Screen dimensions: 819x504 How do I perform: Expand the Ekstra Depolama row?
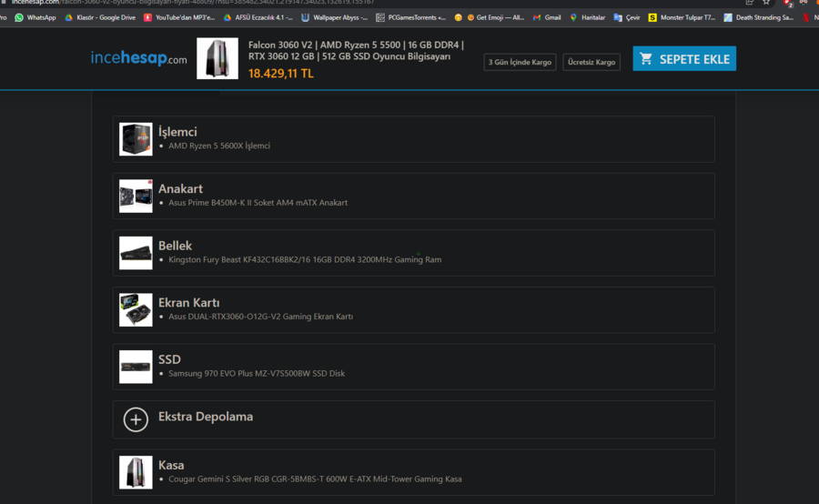(x=414, y=419)
